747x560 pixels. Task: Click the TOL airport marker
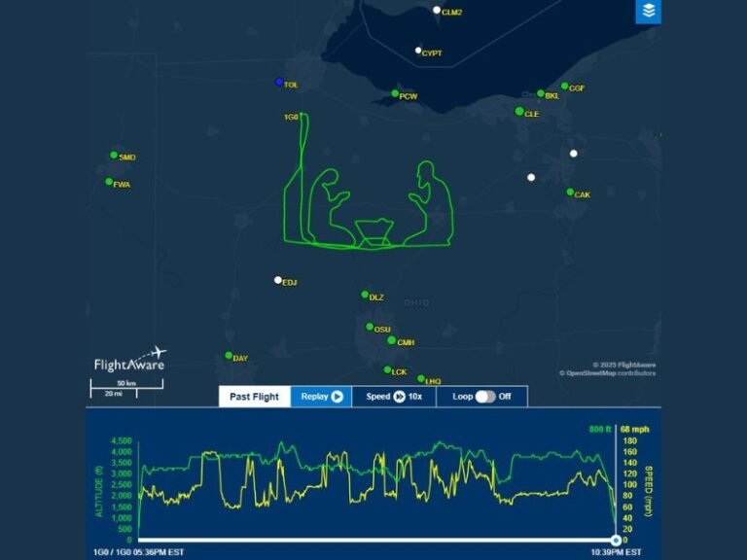point(279,82)
